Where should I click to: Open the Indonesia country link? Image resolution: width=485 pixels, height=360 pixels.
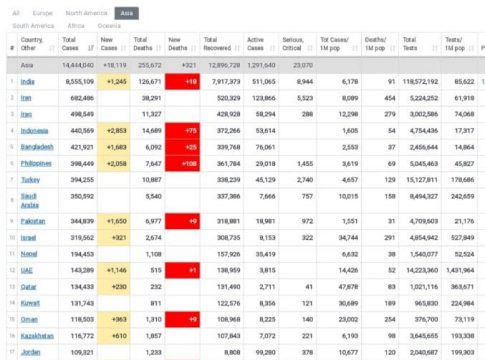pos(34,131)
